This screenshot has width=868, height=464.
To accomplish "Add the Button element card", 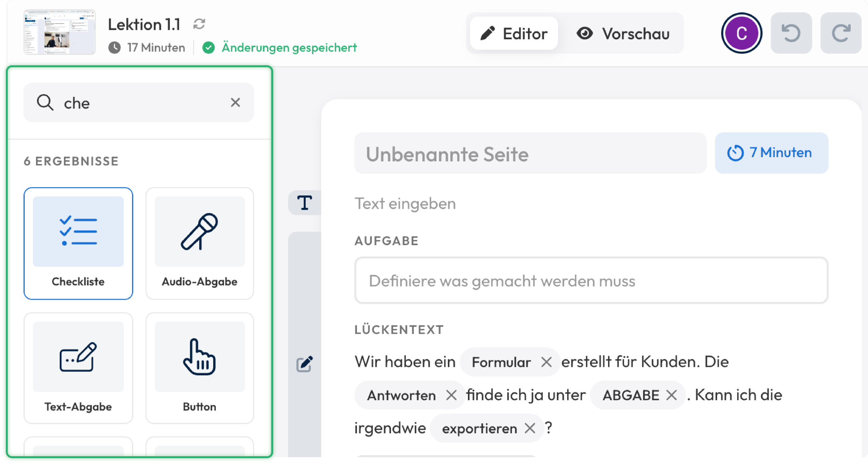I will pyautogui.click(x=200, y=368).
